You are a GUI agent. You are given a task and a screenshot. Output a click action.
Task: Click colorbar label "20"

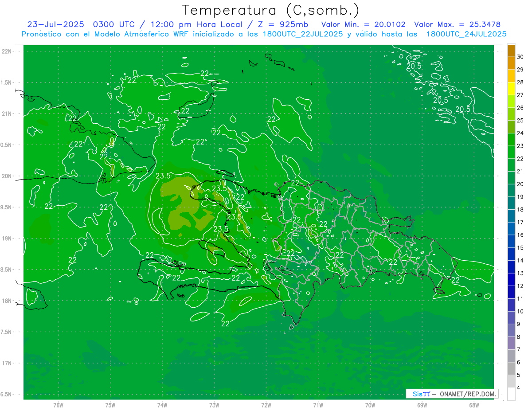pyautogui.click(x=520, y=184)
